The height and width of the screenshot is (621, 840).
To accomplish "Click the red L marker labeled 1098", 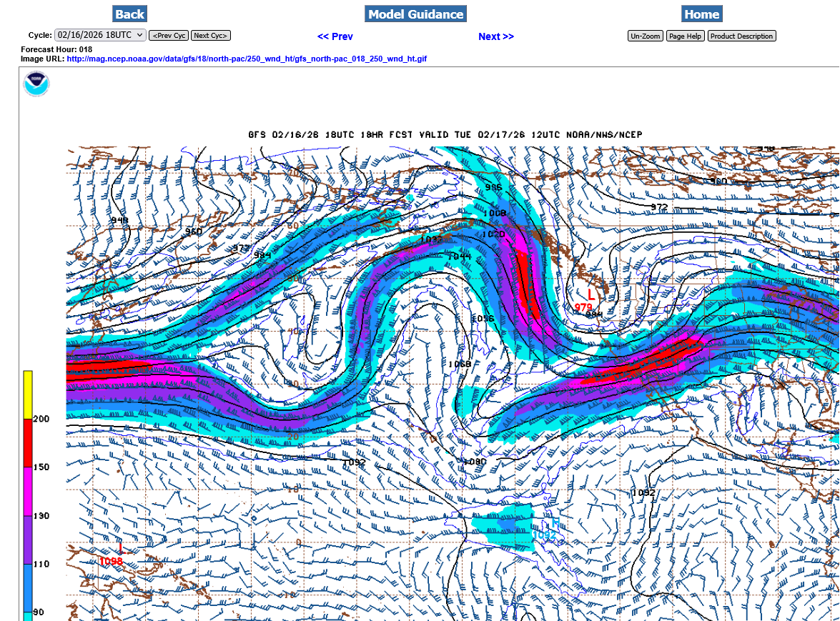I will point(121,550).
